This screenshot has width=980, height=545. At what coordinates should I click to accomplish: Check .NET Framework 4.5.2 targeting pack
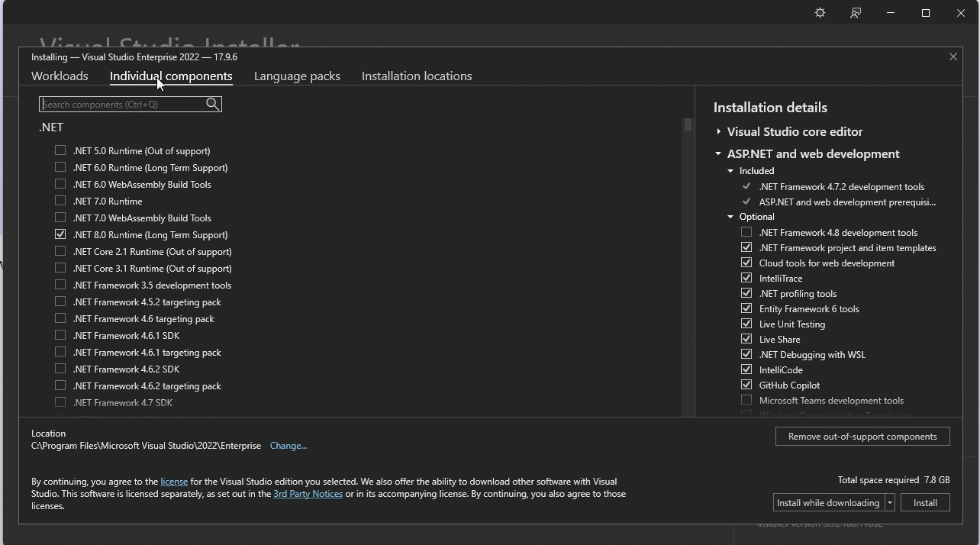click(x=60, y=302)
